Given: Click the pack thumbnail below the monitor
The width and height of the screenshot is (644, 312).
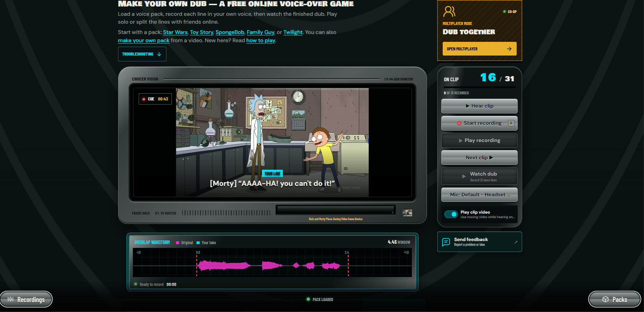Looking at the screenshot, I should (407, 213).
